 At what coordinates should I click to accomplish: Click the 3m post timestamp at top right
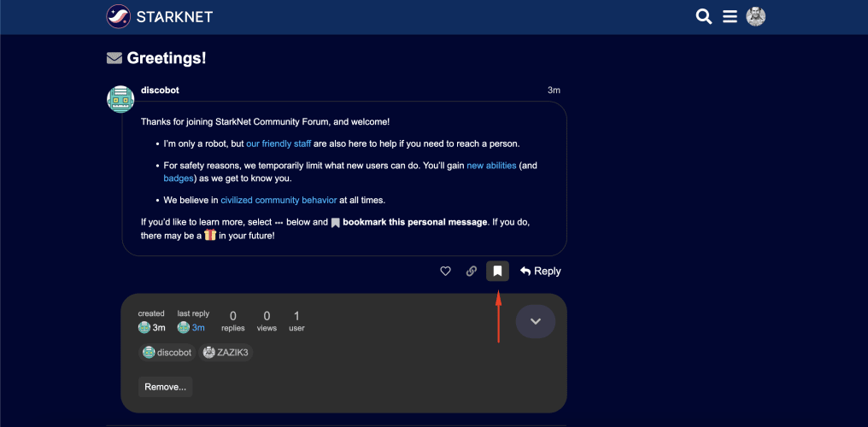coord(554,91)
